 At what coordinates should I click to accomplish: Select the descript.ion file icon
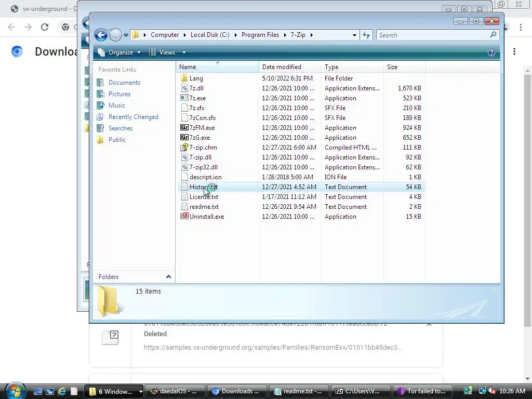184,177
